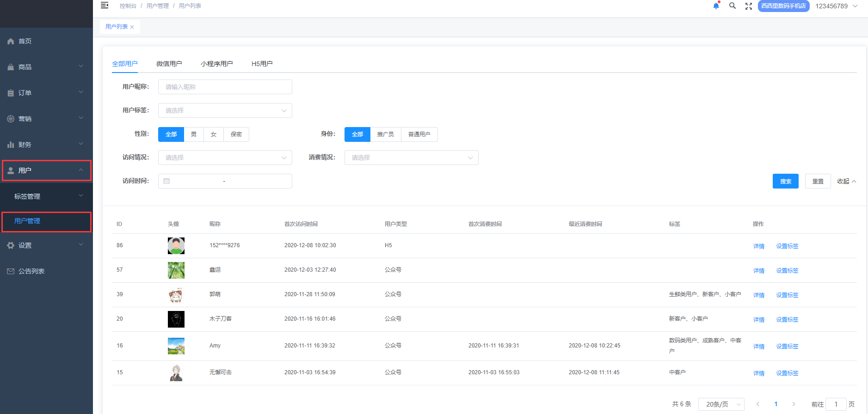This screenshot has height=414, width=868.
Task: Click the 首页 home item in sidebar
Action: (25, 41)
